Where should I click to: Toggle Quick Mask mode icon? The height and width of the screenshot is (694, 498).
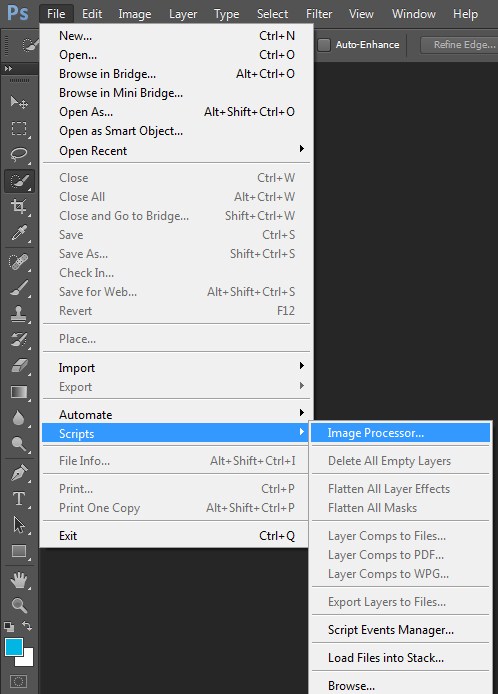tap(18, 681)
